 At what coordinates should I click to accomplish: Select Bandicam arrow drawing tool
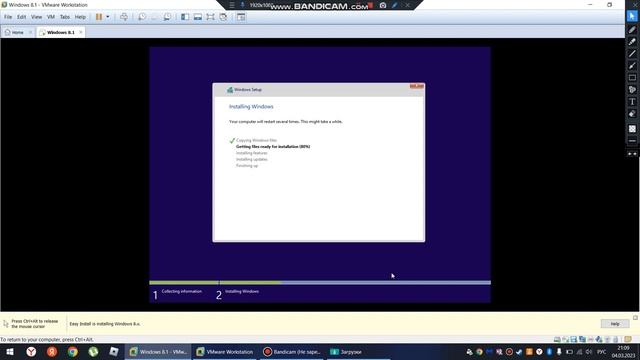tap(632, 66)
